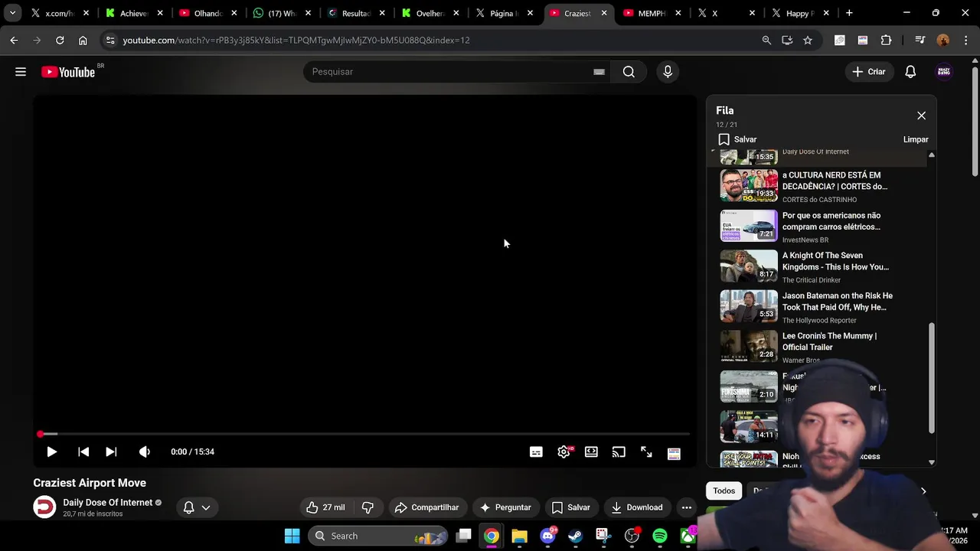Screen dimensions: 980x551
Task: Save the queue with Salvar
Action: click(x=737, y=139)
